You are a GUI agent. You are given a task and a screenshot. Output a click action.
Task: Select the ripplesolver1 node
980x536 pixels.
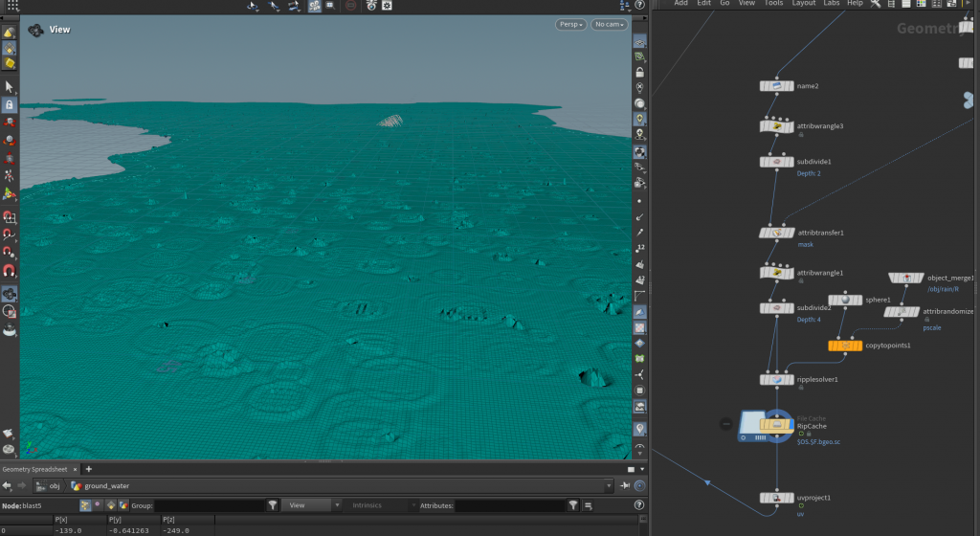coord(776,380)
